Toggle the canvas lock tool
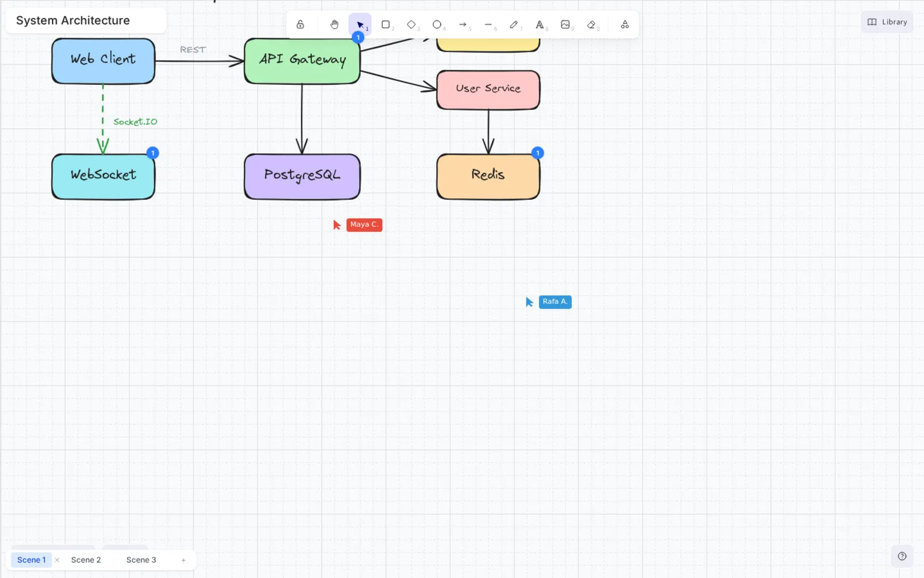The height and width of the screenshot is (578, 924). (x=300, y=24)
